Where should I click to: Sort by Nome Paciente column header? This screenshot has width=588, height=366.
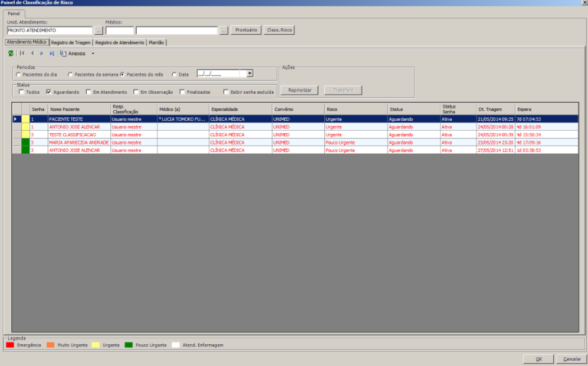tap(79, 109)
